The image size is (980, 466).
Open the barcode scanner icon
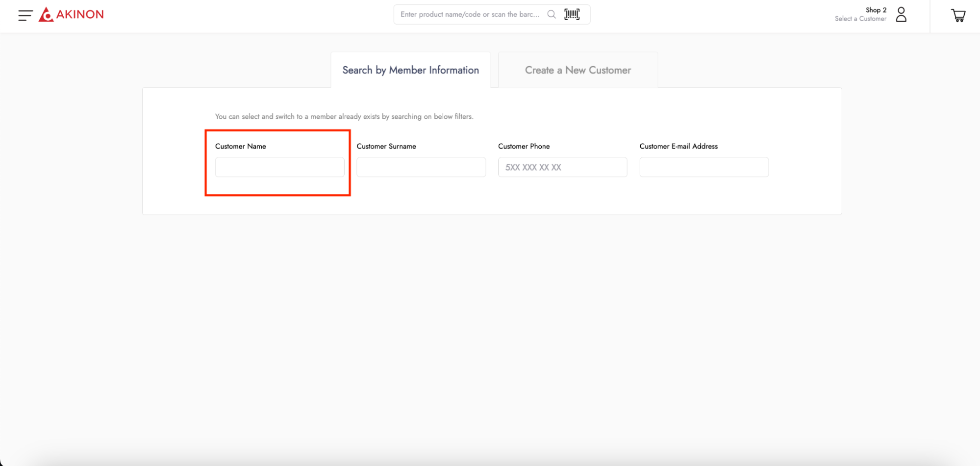(572, 14)
